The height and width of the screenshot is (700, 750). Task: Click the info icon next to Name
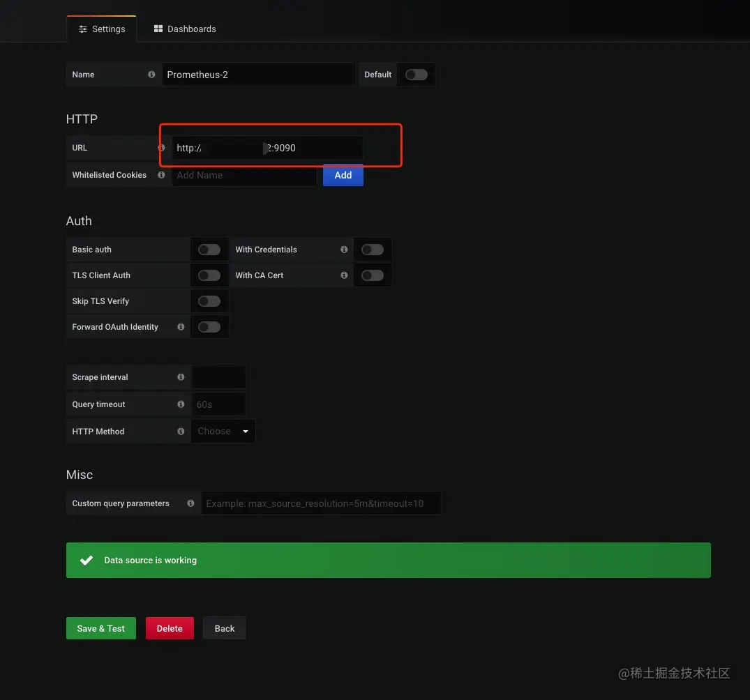click(x=151, y=75)
